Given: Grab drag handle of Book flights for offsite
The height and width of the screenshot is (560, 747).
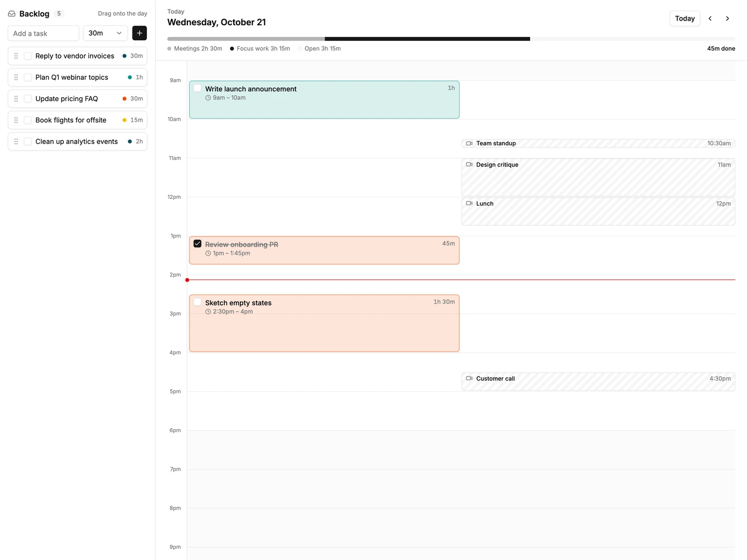Looking at the screenshot, I should pos(16,120).
